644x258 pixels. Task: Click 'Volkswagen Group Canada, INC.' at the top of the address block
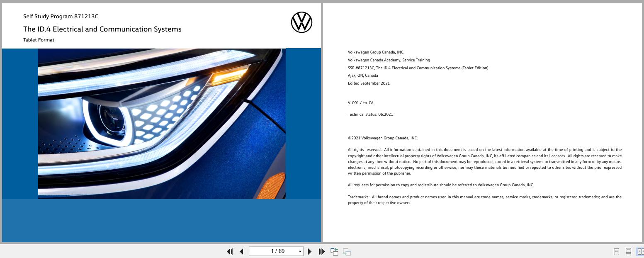tap(376, 52)
